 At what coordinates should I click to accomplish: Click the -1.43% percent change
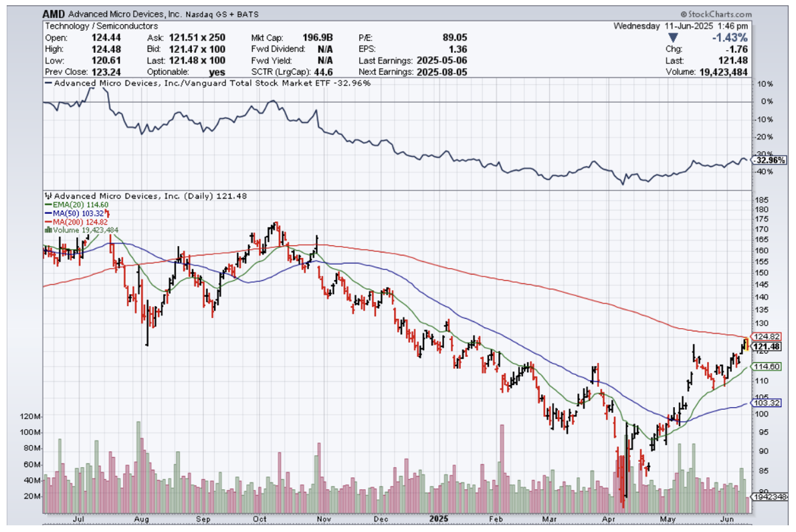pyautogui.click(x=730, y=37)
